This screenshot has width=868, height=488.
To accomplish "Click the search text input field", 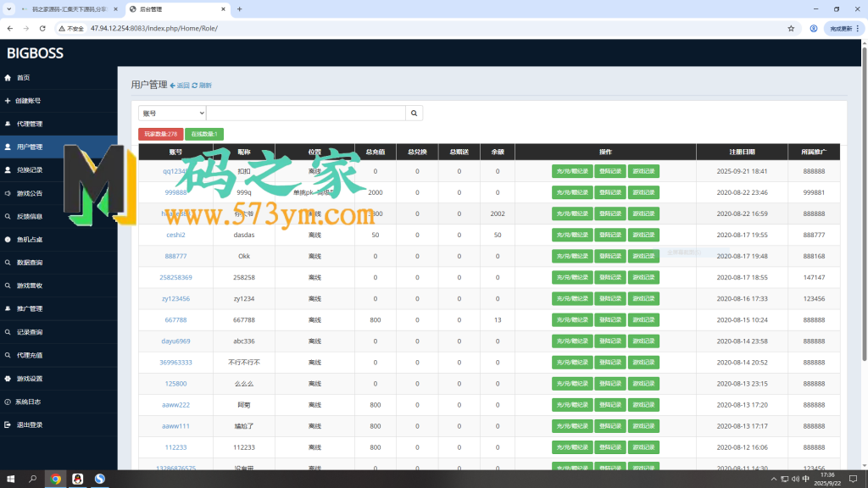I will [305, 114].
